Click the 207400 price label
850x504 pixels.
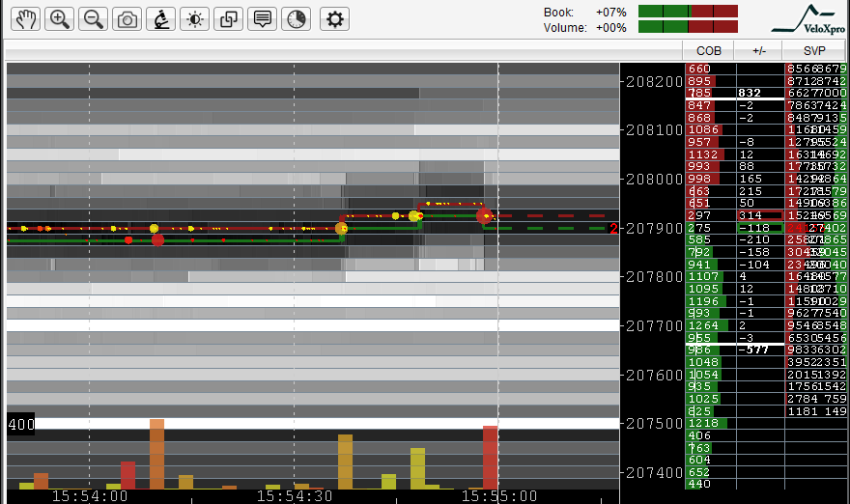tap(654, 473)
